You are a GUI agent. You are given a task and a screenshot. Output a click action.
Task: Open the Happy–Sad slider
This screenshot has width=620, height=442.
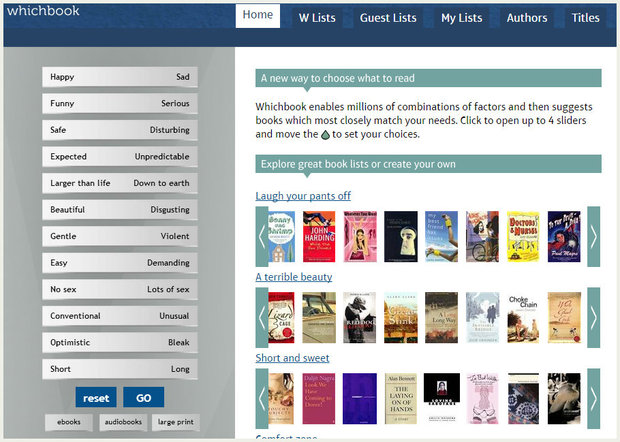pos(119,77)
